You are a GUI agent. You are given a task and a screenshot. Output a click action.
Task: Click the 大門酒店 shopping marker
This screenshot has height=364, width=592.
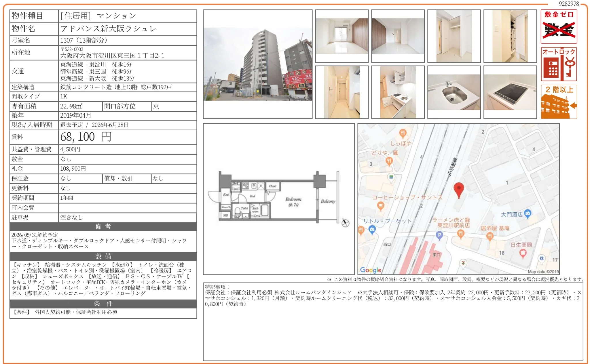[x=528, y=214]
